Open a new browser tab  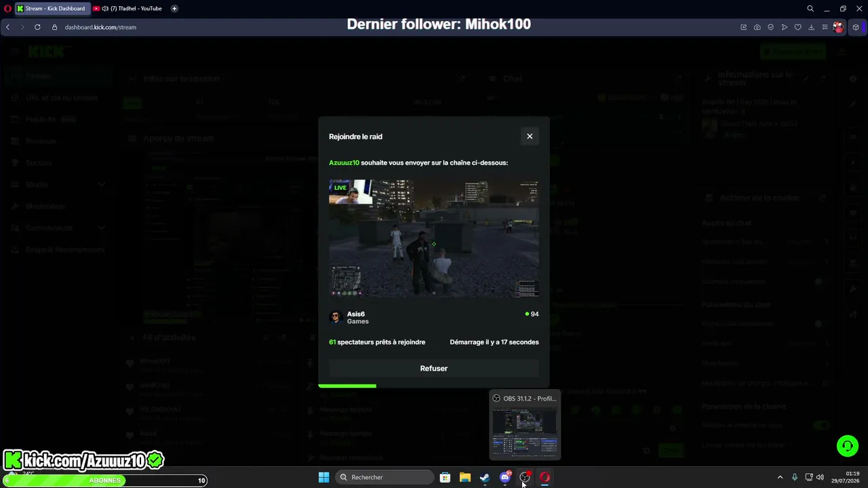click(x=174, y=9)
